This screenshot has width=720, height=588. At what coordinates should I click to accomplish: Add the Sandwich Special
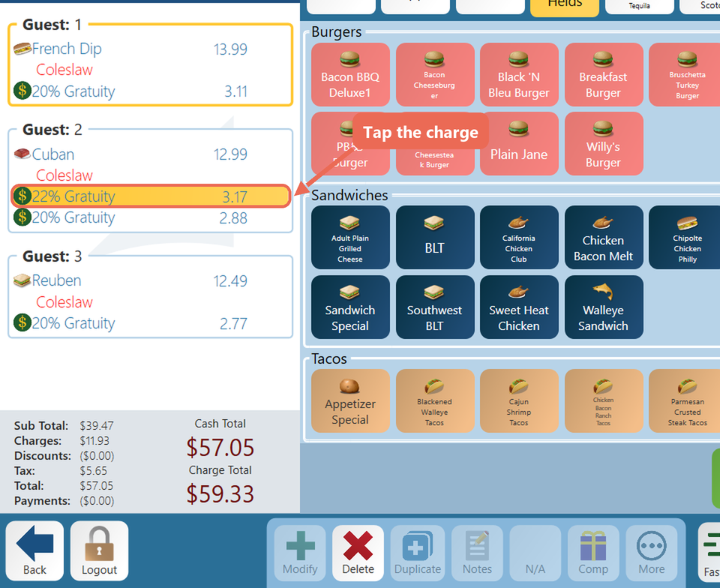[x=350, y=307]
